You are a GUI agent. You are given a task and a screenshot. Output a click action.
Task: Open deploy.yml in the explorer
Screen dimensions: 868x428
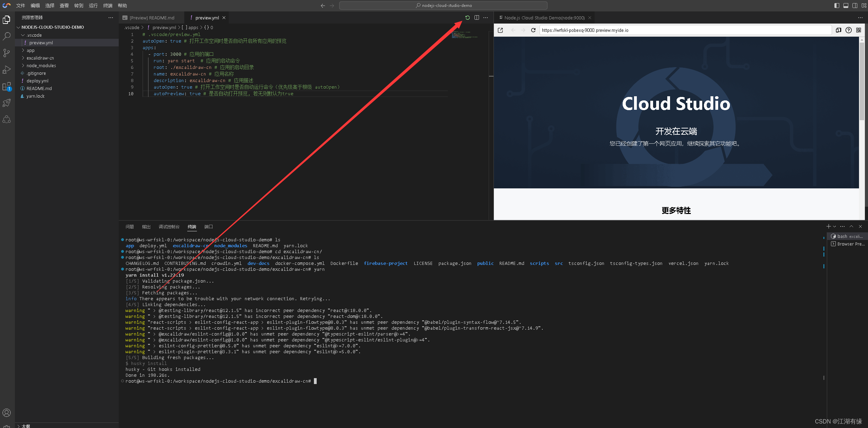(37, 81)
